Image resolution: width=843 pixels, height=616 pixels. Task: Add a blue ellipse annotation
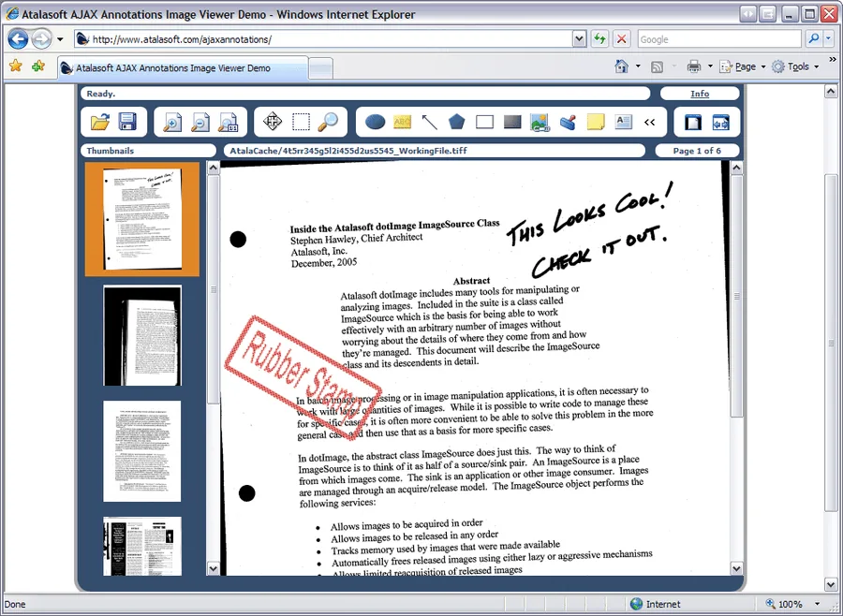point(375,122)
